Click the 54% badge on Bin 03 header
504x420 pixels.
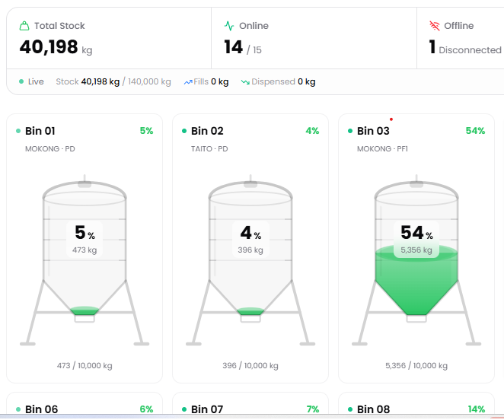tap(475, 131)
